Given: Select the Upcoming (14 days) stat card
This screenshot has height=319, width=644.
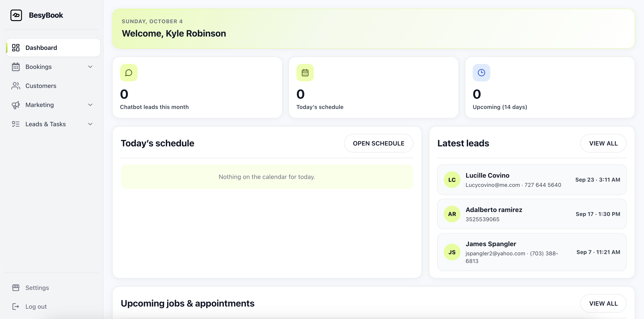Looking at the screenshot, I should 550,88.
